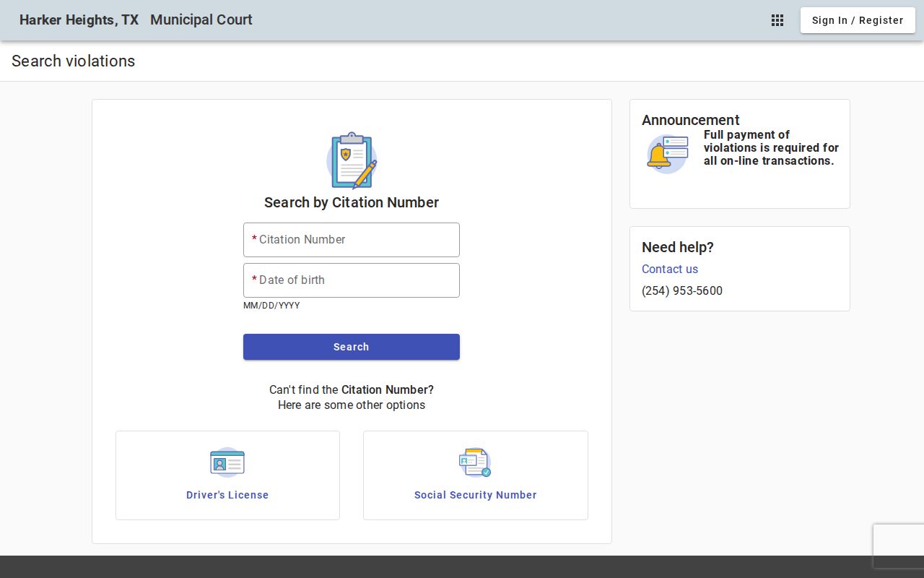Click the Social Security Number document icon

(475, 462)
